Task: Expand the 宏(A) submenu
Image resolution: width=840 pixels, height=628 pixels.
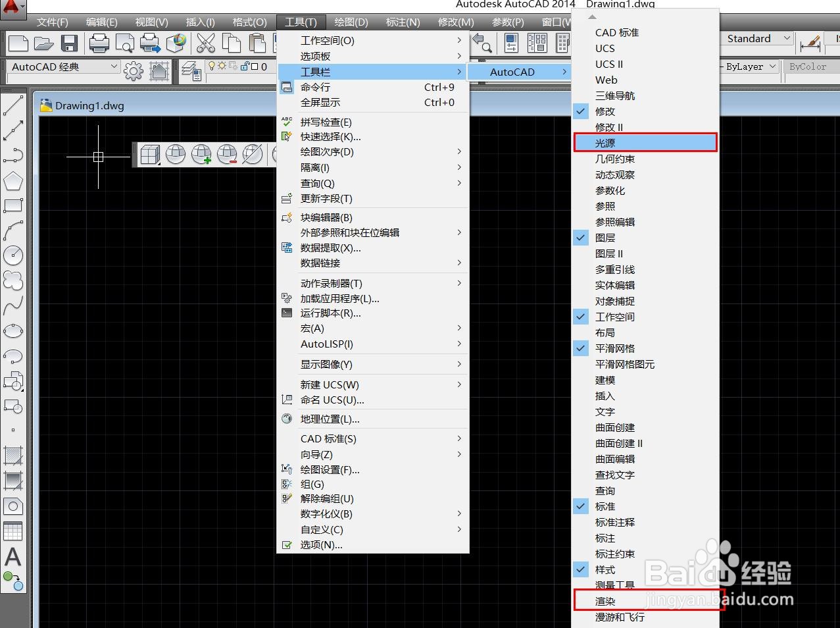Action: [x=373, y=328]
